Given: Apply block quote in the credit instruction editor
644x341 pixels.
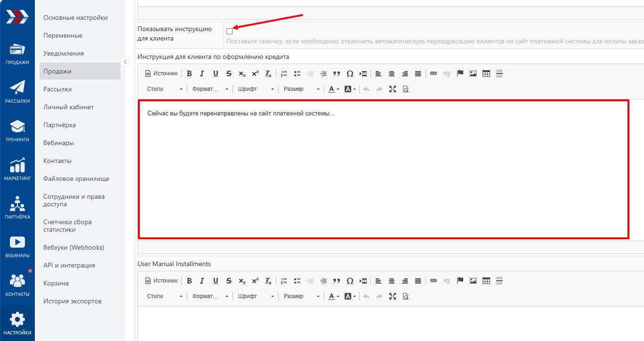Looking at the screenshot, I should tap(337, 73).
